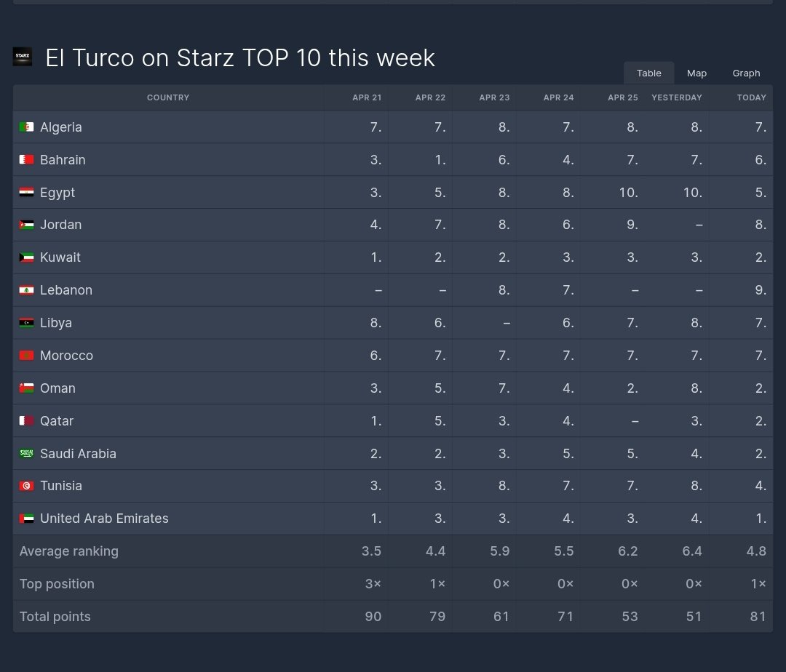Open the Morocco country link
Screen dimensions: 786x672
pos(67,356)
